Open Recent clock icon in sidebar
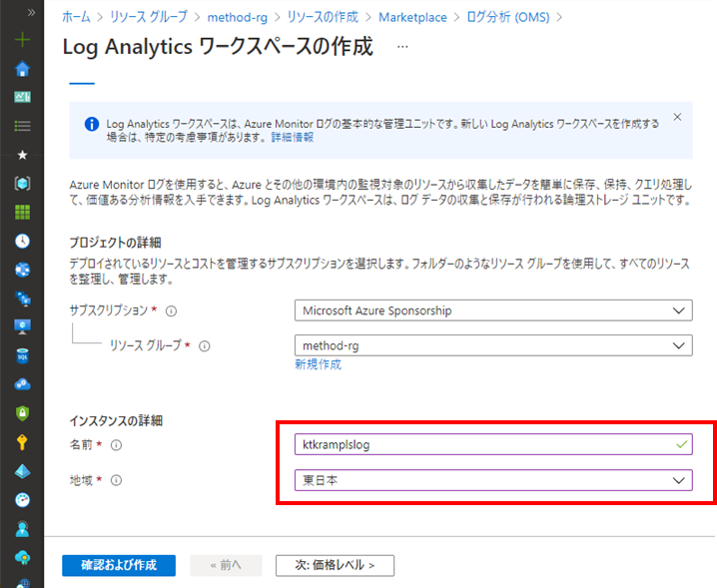This screenshot has height=588, width=717. pos(22,241)
